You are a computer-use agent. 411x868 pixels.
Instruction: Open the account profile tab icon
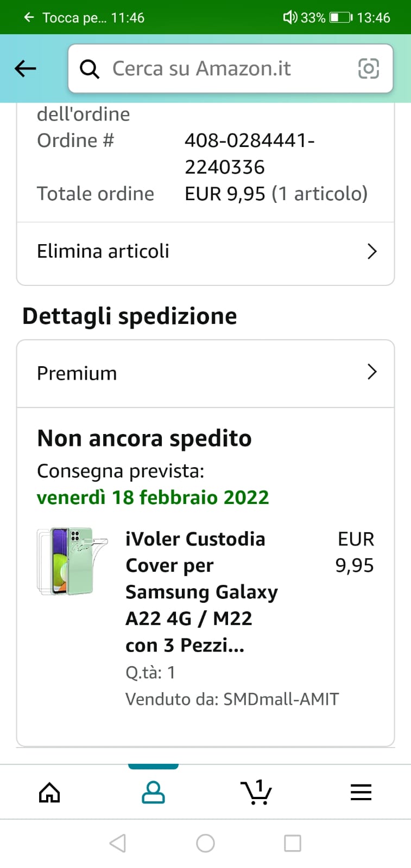153,793
